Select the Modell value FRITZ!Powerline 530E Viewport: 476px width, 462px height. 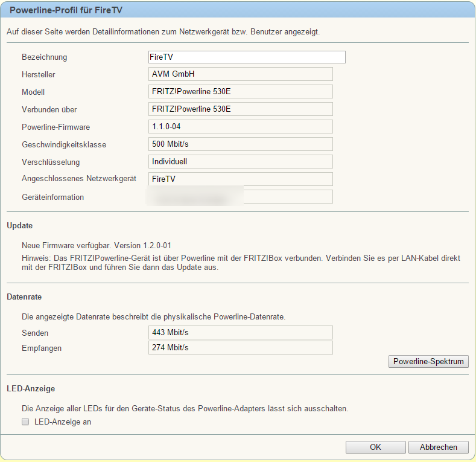[241, 92]
